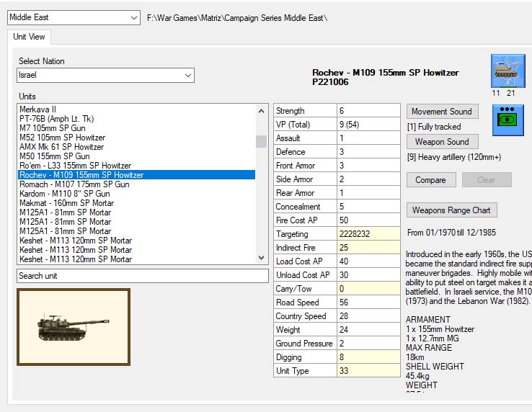Click the Road Speed value 56
The height and width of the screenshot is (412, 532).
[368, 302]
